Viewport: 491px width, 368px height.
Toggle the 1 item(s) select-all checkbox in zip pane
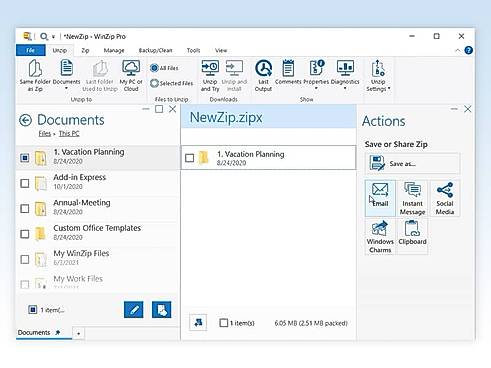point(224,323)
